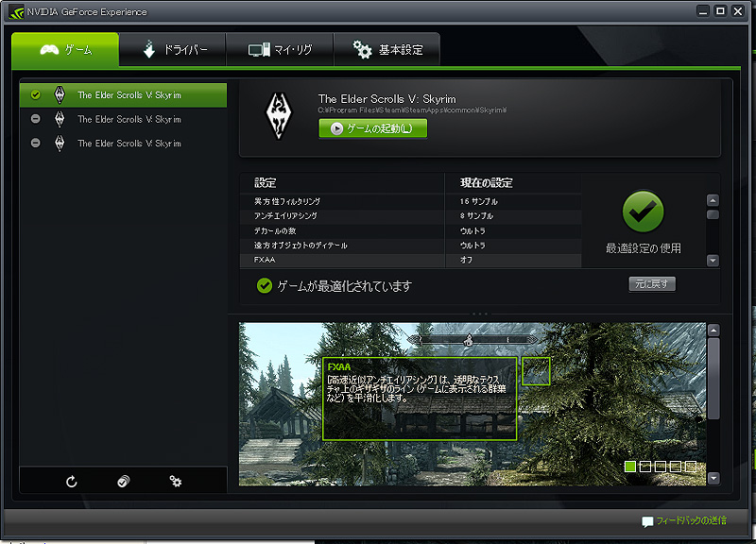Select the second screenshot indicator square
This screenshot has height=544, width=756.
[x=645, y=466]
